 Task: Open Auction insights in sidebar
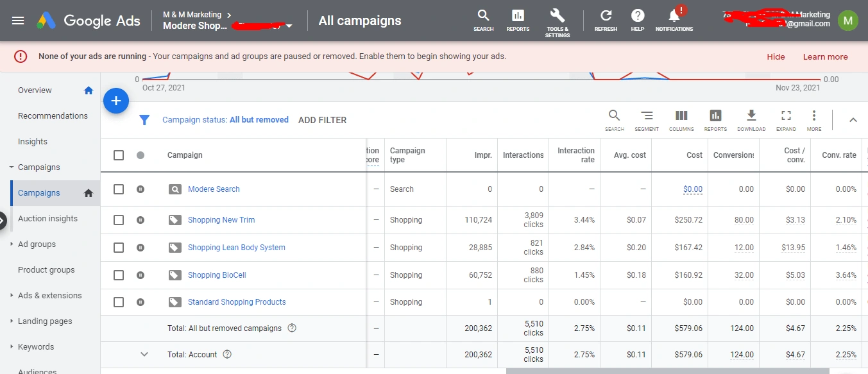[x=47, y=219]
